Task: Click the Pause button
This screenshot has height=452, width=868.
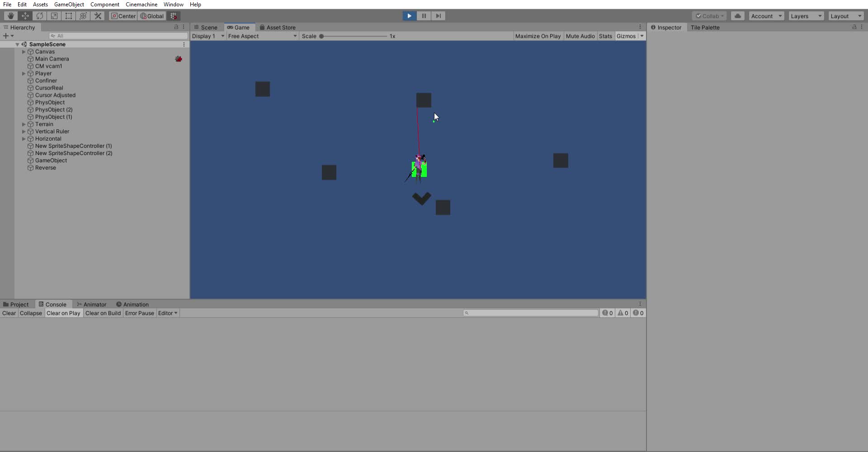Action: pyautogui.click(x=424, y=16)
